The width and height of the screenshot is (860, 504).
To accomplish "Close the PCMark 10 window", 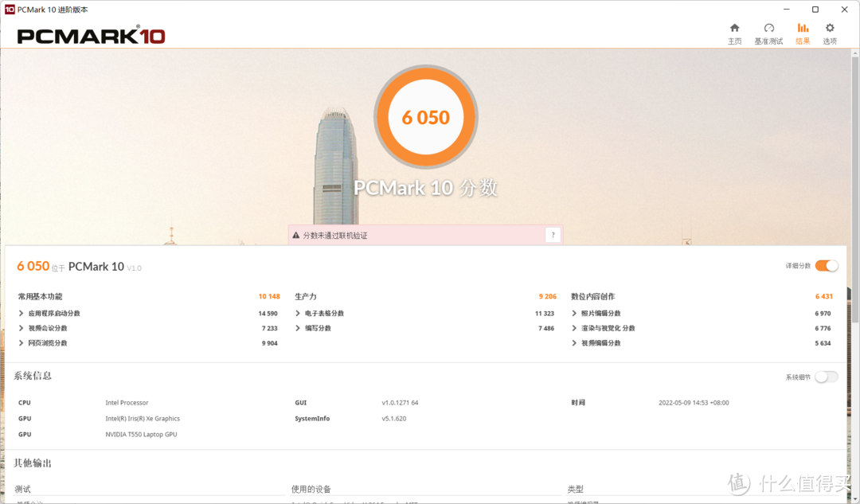I will tap(845, 10).
